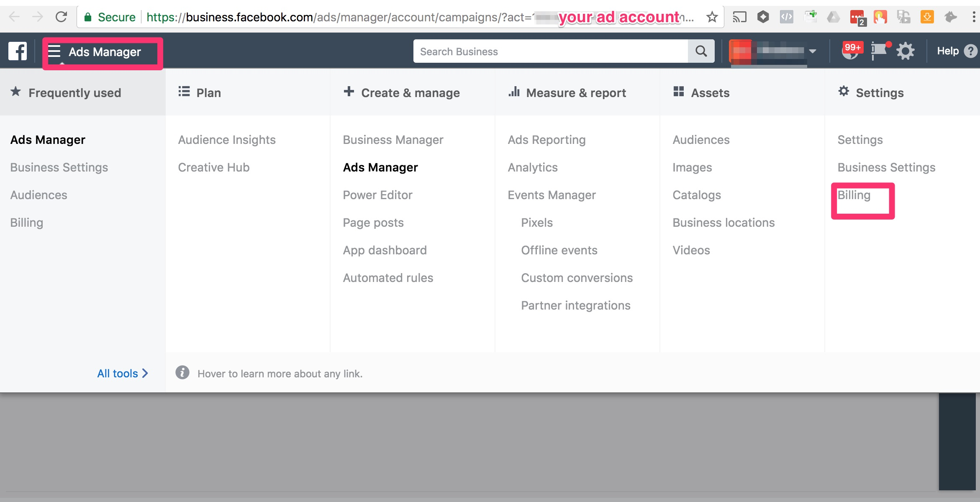Click the Google Drive extension icon
Image resolution: width=980 pixels, height=502 pixels.
coord(833,17)
